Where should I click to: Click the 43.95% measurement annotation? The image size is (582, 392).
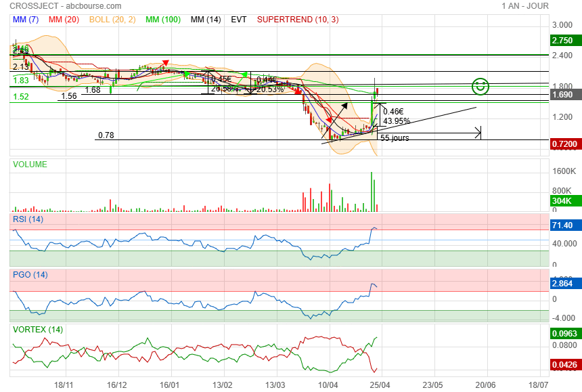(x=397, y=121)
